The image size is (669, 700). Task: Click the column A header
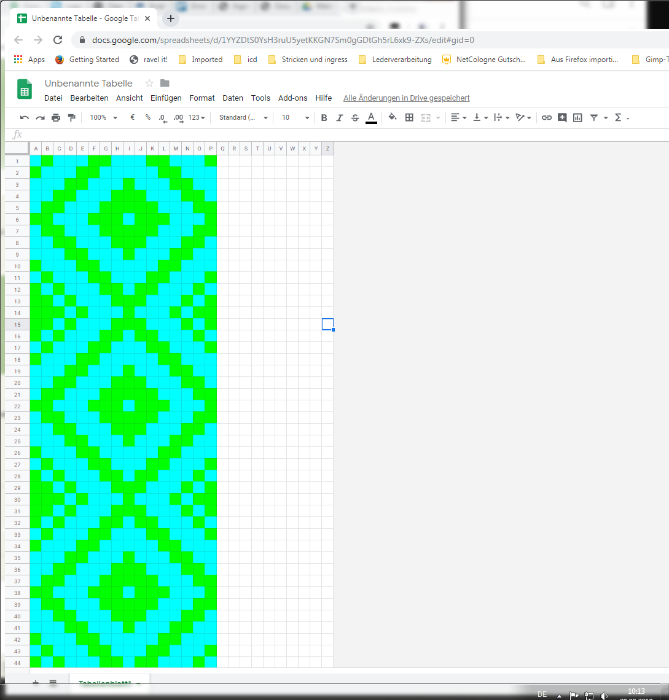coord(36,149)
